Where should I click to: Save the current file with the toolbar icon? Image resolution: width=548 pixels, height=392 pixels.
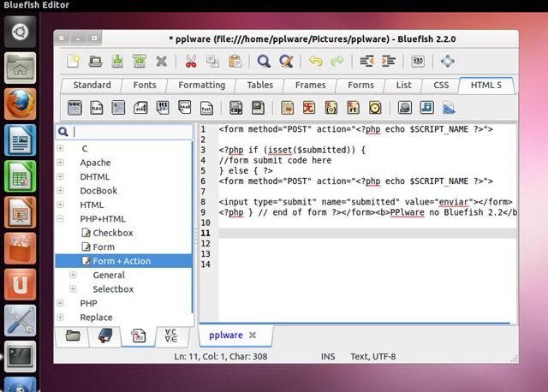[117, 61]
